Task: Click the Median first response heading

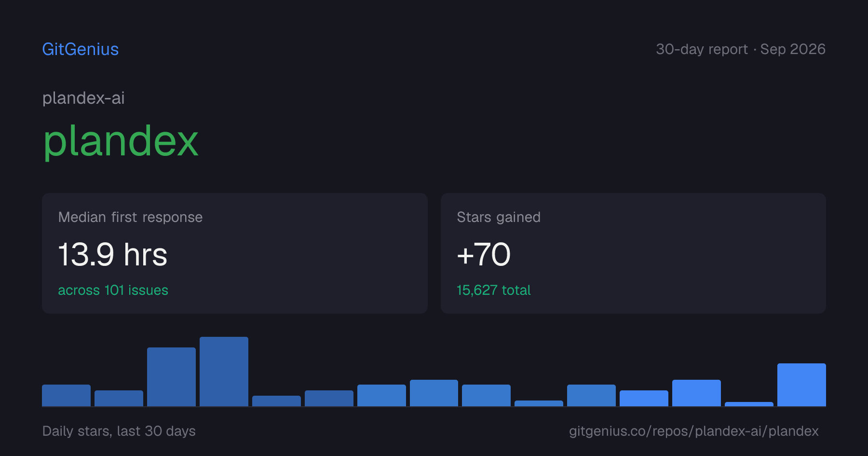Action: 130,217
